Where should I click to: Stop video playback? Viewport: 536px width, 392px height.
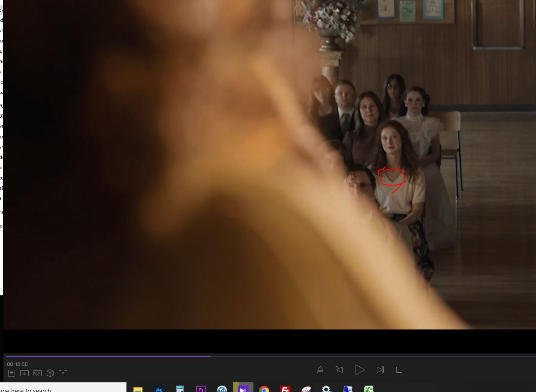399,370
